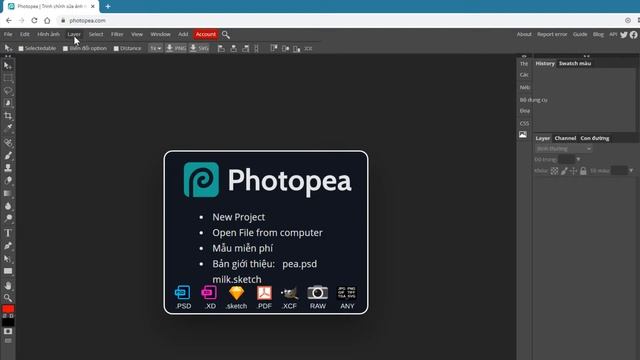This screenshot has width=640, height=360.
Task: Switch to the Con đường tab
Action: pyautogui.click(x=595, y=138)
